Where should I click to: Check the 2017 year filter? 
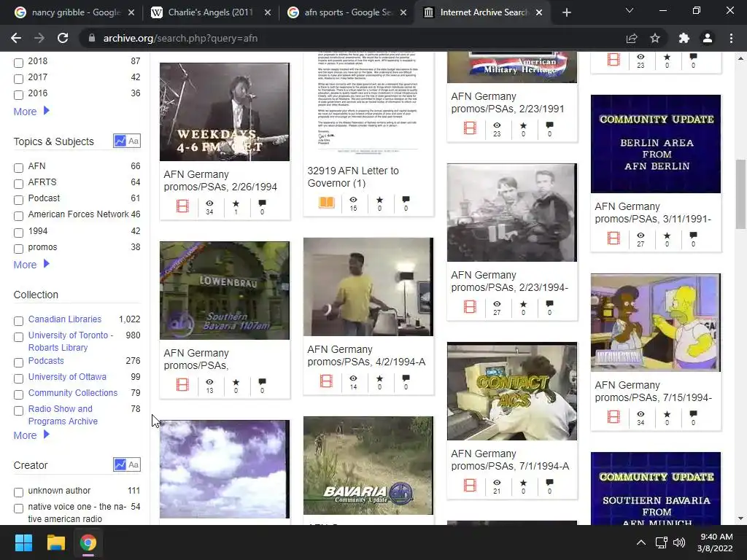tap(18, 79)
